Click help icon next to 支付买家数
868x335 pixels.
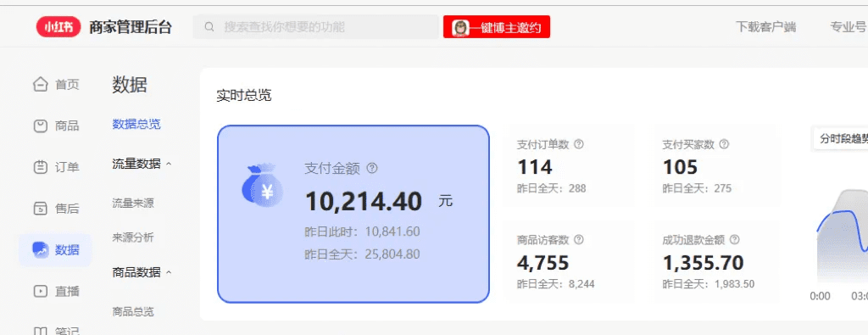click(x=724, y=144)
